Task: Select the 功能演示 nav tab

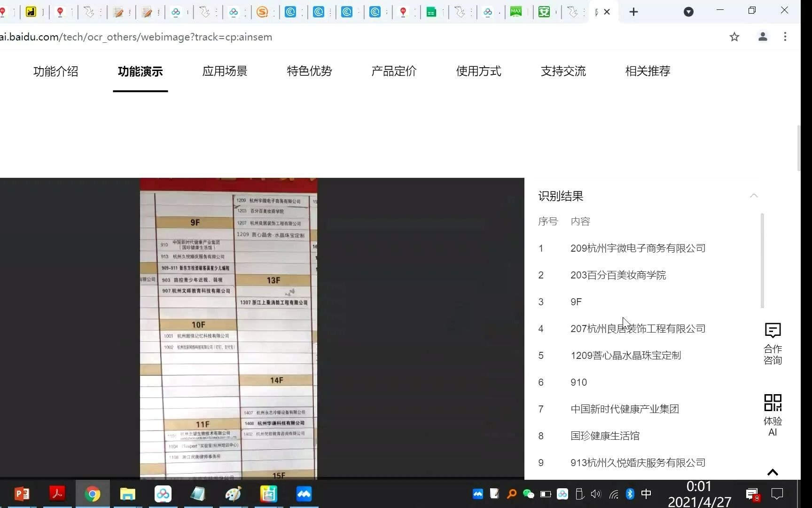Action: coord(141,71)
